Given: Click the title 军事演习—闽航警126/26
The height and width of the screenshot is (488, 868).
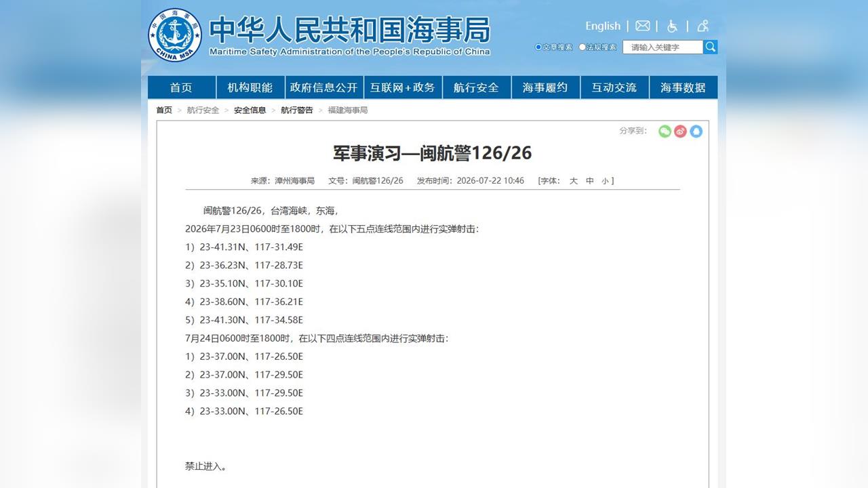Looking at the screenshot, I should pos(432,153).
